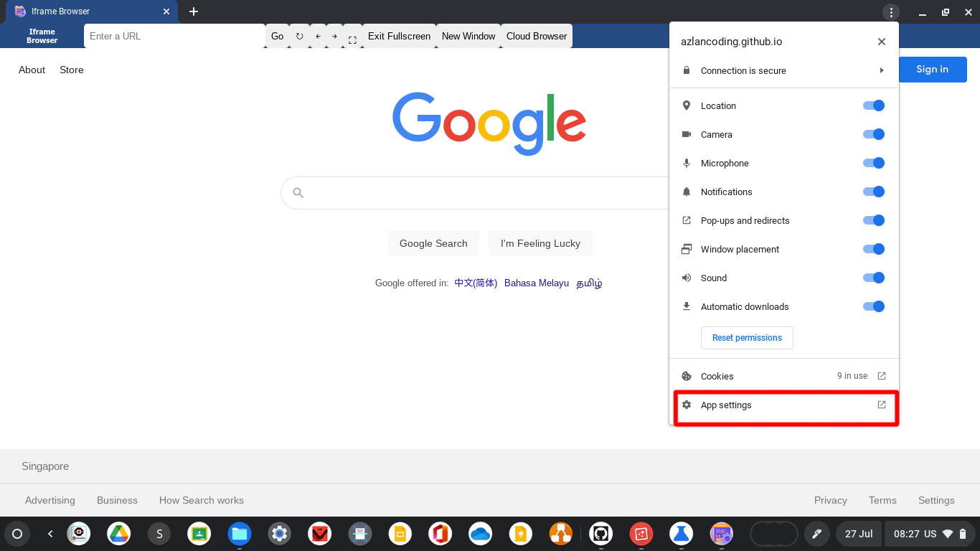Click the Reset permissions button
Viewport: 980px width, 551px height.
click(x=747, y=338)
